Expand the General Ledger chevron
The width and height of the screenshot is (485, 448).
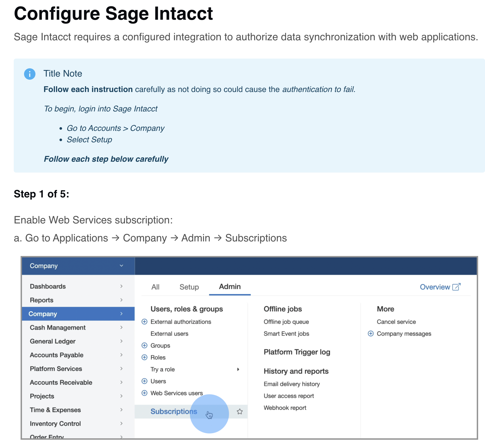(x=121, y=341)
